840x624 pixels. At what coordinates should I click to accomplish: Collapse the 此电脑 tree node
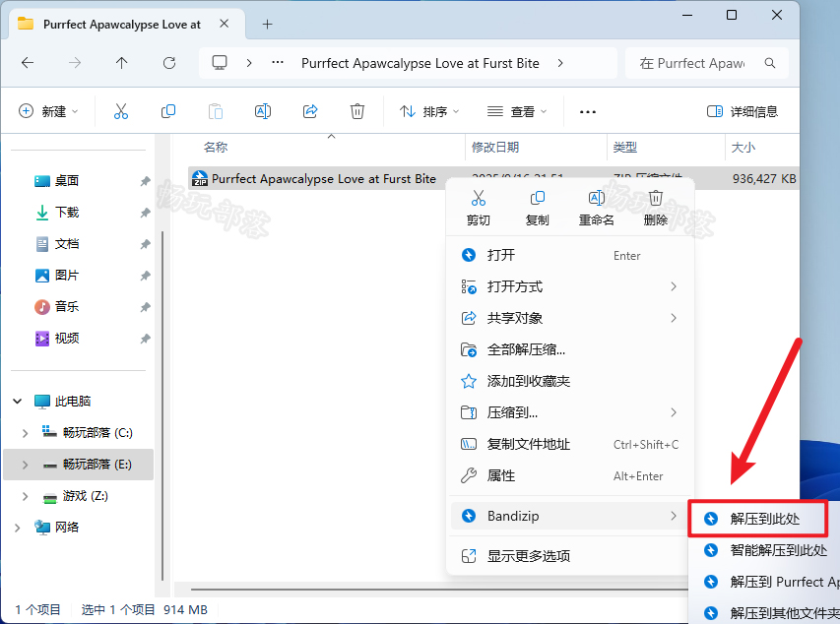17,402
